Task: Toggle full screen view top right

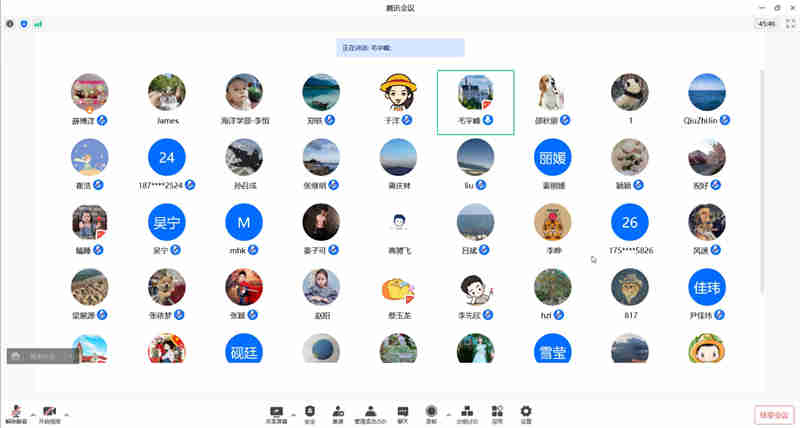Action: 788,23
